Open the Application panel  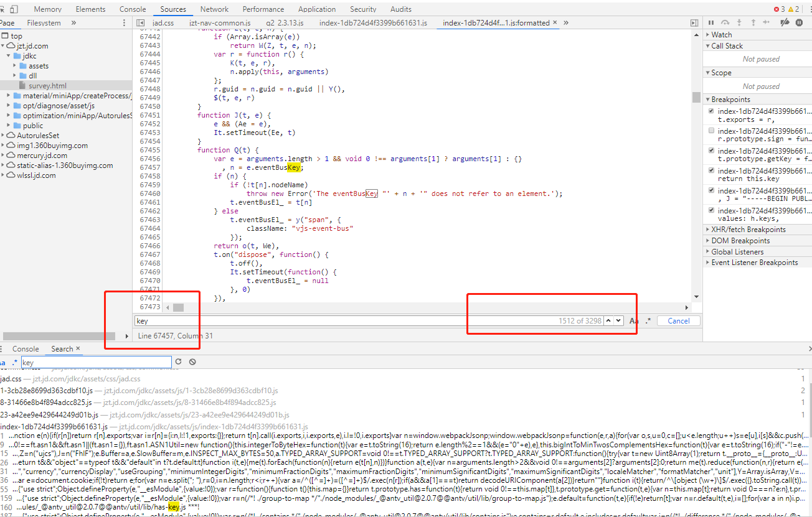(x=317, y=9)
